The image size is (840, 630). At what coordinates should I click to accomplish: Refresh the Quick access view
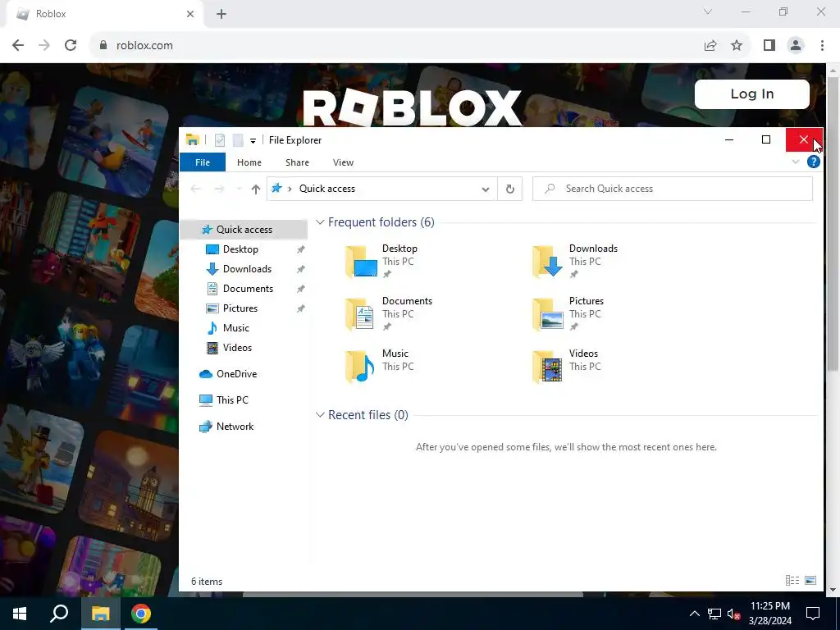click(510, 189)
